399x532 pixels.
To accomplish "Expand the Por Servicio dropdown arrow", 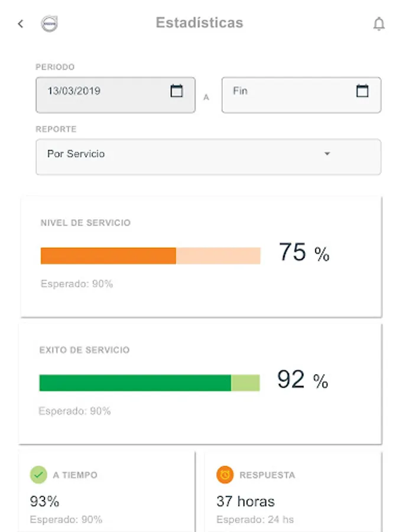I will tap(327, 154).
